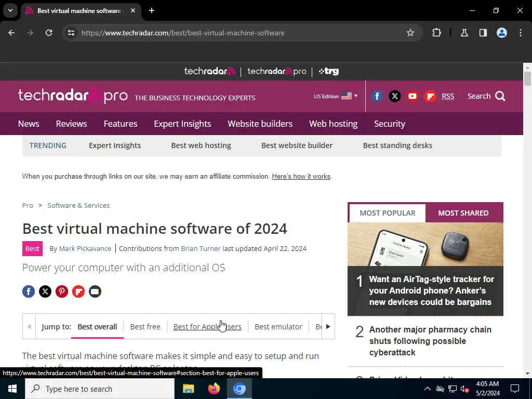The width and height of the screenshot is (532, 399).
Task: Jump to Best for Apple users section
Action: pos(207,327)
